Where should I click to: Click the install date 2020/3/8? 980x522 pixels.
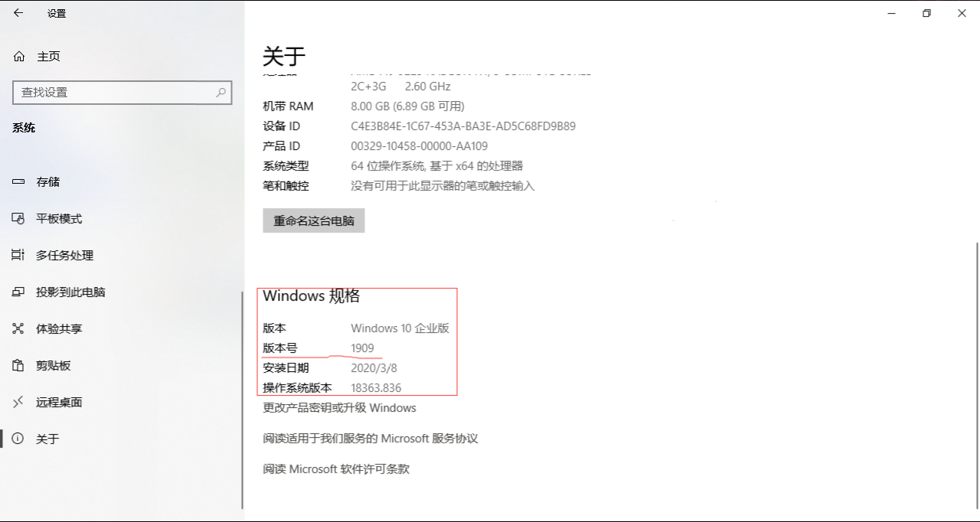coord(375,368)
